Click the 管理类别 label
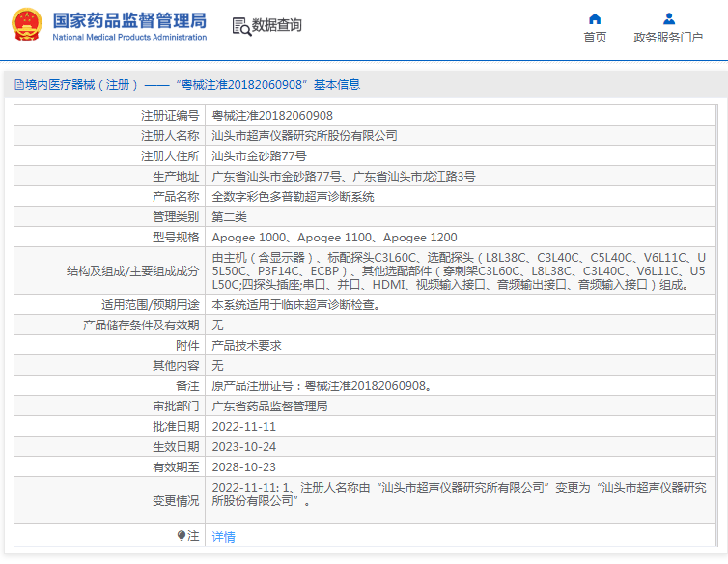Image resolution: width=728 pixels, height=564 pixels. coord(176,217)
